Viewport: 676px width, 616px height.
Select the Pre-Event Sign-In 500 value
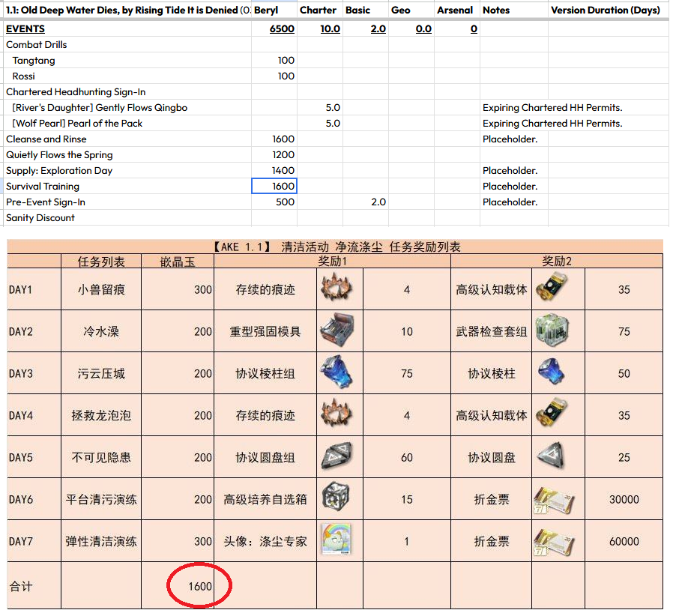pyautogui.click(x=274, y=202)
